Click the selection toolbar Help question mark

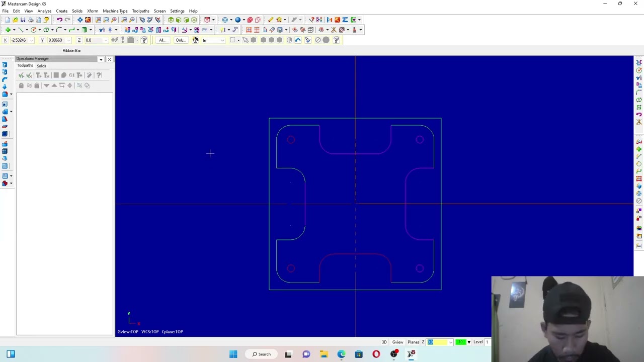[x=337, y=40]
